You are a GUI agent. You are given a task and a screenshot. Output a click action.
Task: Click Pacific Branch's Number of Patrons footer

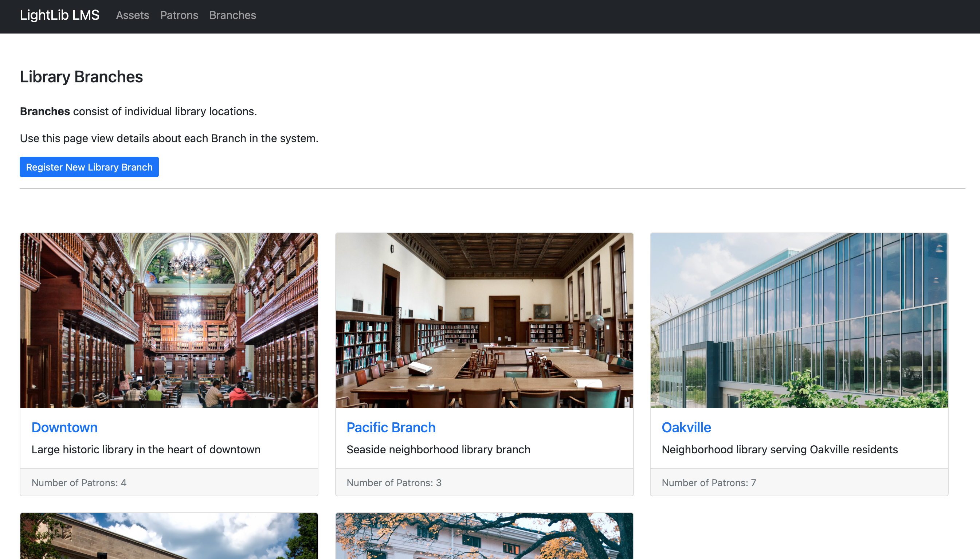tap(394, 482)
